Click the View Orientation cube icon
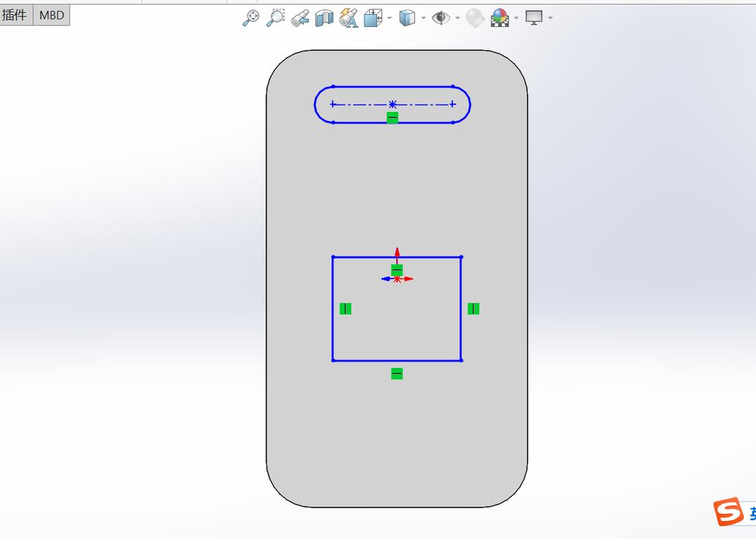Viewport: 756px width, 539px height. tap(373, 18)
